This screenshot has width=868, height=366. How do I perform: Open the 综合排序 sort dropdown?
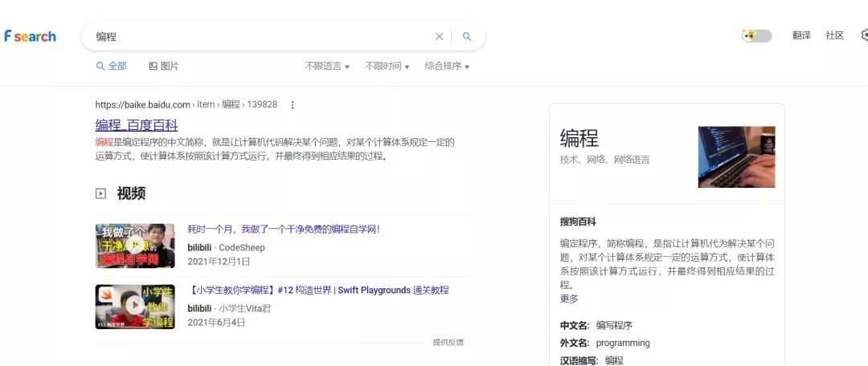(447, 66)
